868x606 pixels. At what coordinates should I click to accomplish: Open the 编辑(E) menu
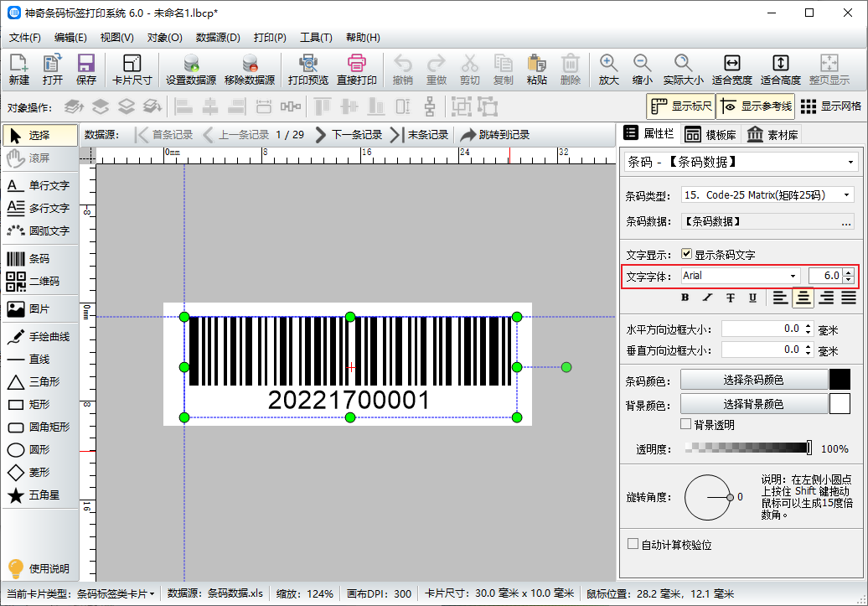coord(70,38)
